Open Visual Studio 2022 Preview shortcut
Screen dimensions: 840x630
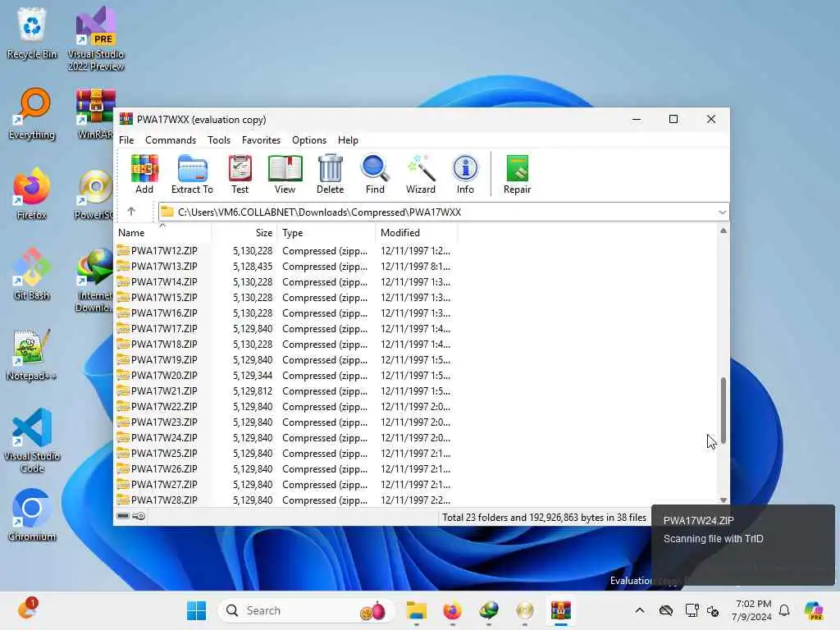coord(96,39)
